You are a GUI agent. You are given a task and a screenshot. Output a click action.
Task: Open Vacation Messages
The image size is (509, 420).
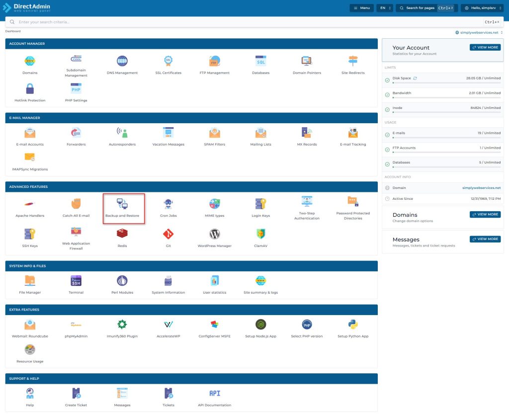coord(168,137)
